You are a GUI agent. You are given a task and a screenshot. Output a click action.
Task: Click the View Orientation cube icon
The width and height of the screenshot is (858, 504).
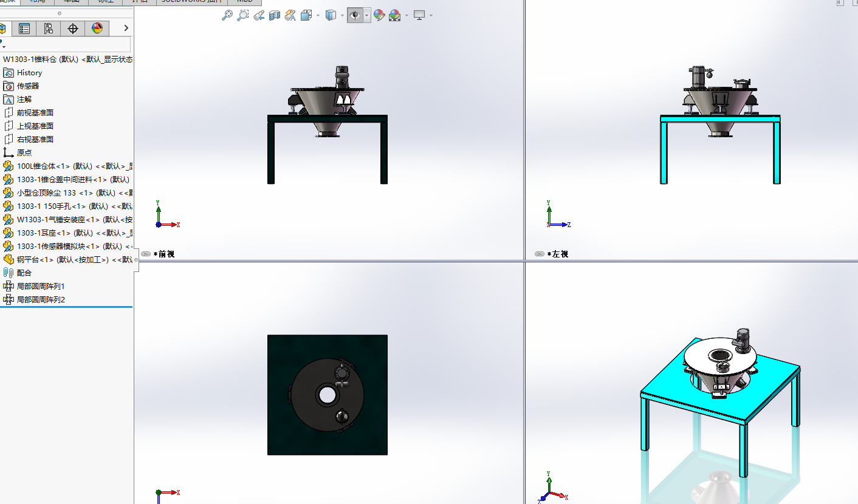(306, 15)
